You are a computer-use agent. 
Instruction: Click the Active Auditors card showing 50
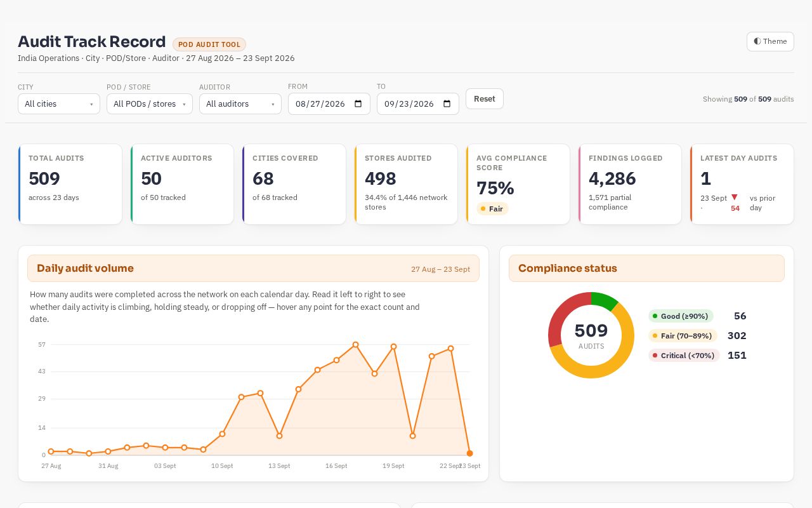click(x=182, y=184)
